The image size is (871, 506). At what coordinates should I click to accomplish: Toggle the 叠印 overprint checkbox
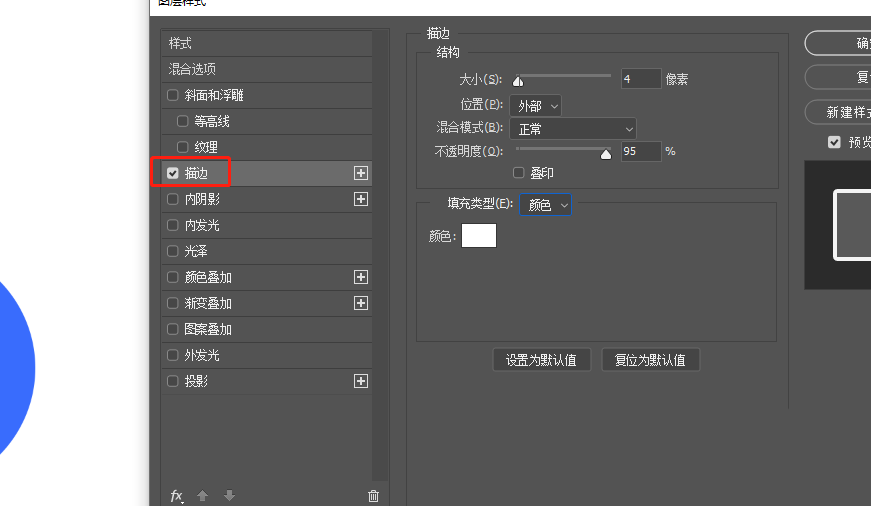click(x=519, y=173)
